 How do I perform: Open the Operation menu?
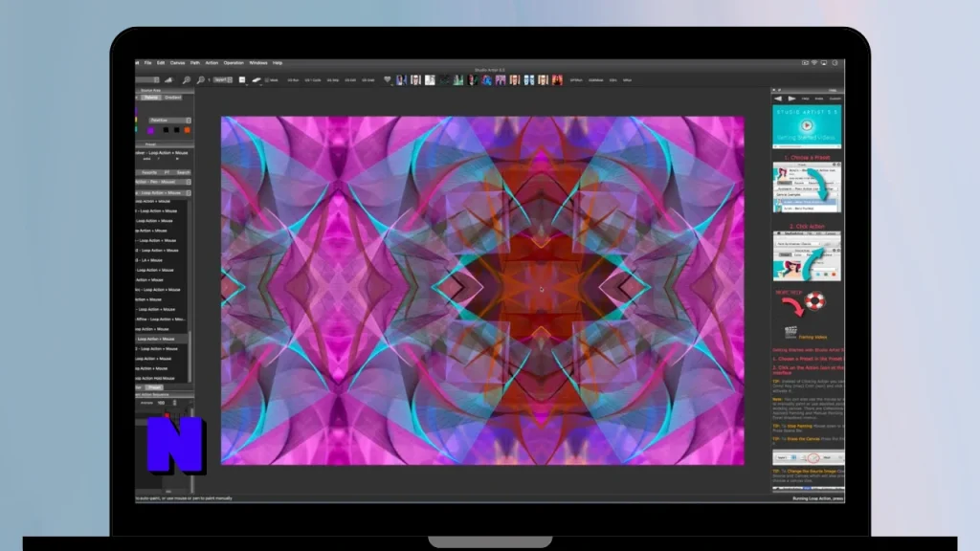[x=234, y=63]
